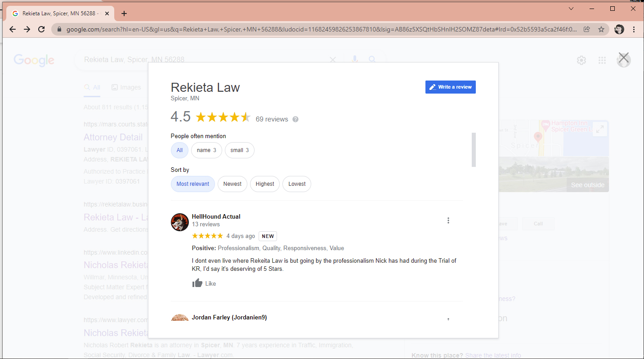Click help icon next to 69 reviews

pyautogui.click(x=295, y=119)
